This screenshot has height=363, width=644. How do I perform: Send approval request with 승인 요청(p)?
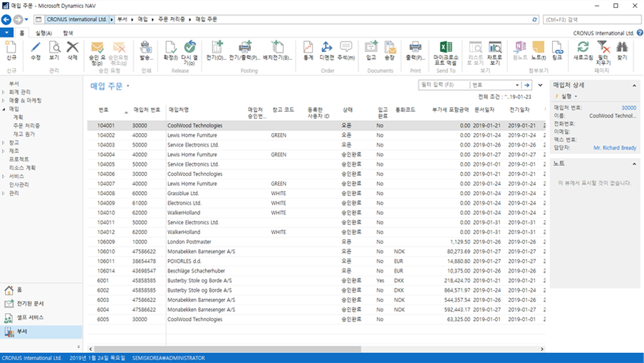[98, 53]
